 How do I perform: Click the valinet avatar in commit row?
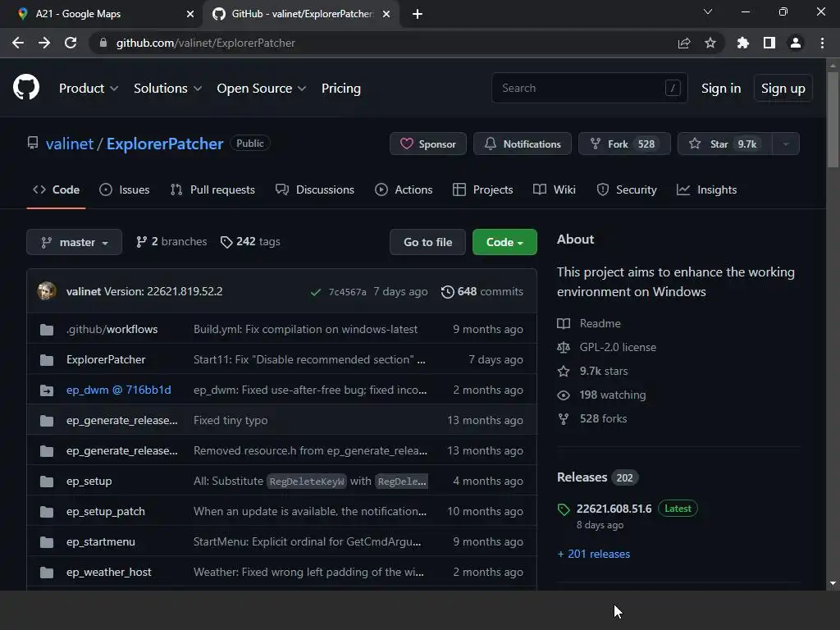[x=47, y=291]
